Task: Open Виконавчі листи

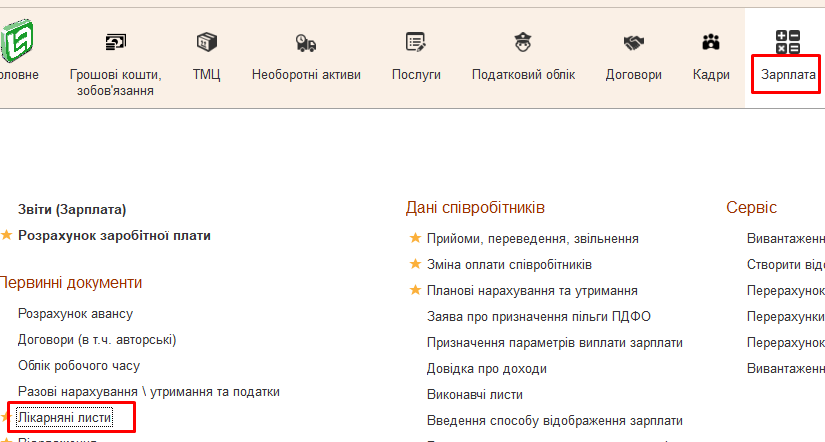Action: click(475, 395)
